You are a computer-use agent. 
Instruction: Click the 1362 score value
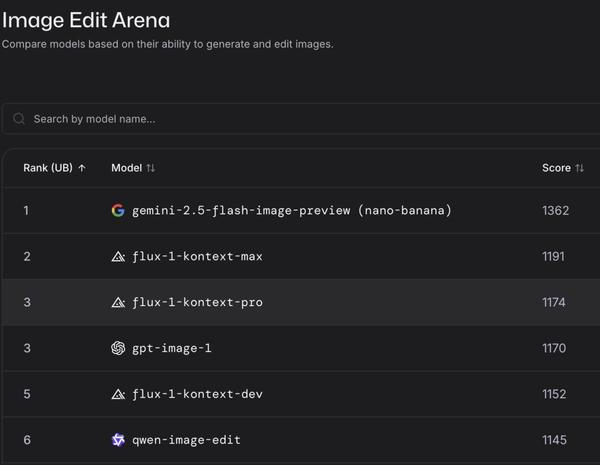[555, 211]
